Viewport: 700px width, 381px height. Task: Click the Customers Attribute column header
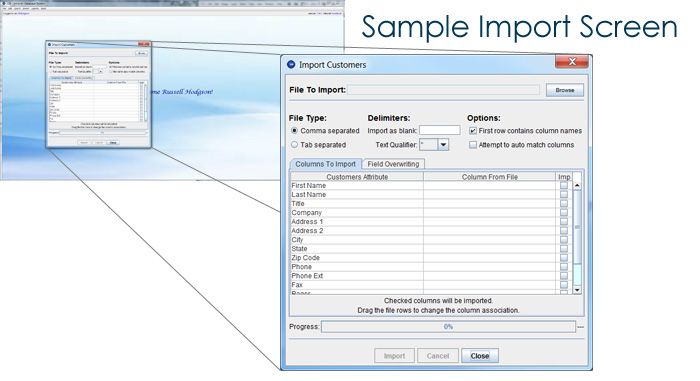357,177
